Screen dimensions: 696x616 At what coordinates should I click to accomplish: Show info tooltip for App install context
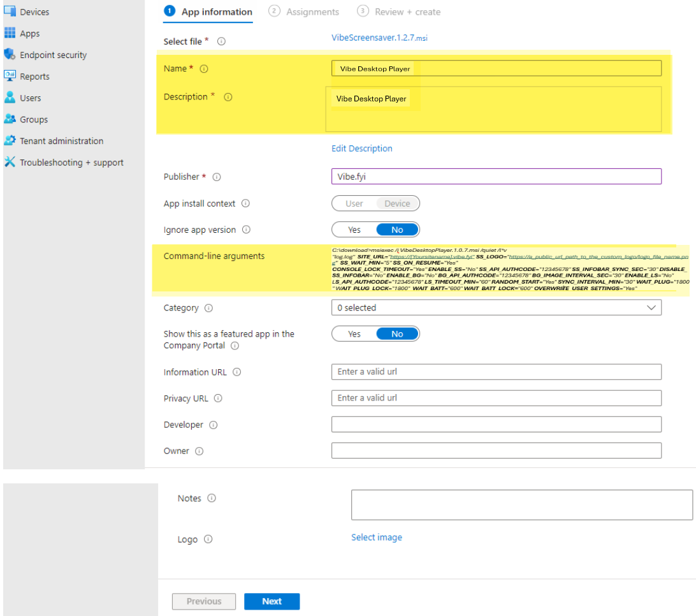[x=245, y=203]
